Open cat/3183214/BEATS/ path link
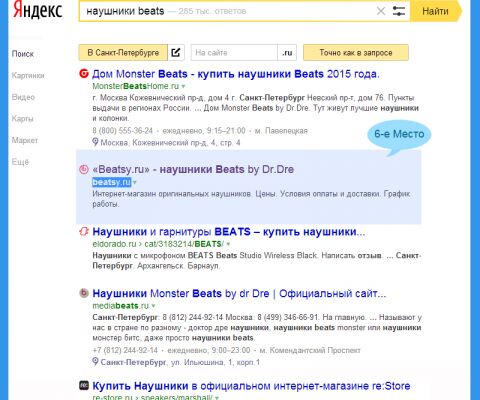The height and width of the screenshot is (400, 480). tap(184, 244)
